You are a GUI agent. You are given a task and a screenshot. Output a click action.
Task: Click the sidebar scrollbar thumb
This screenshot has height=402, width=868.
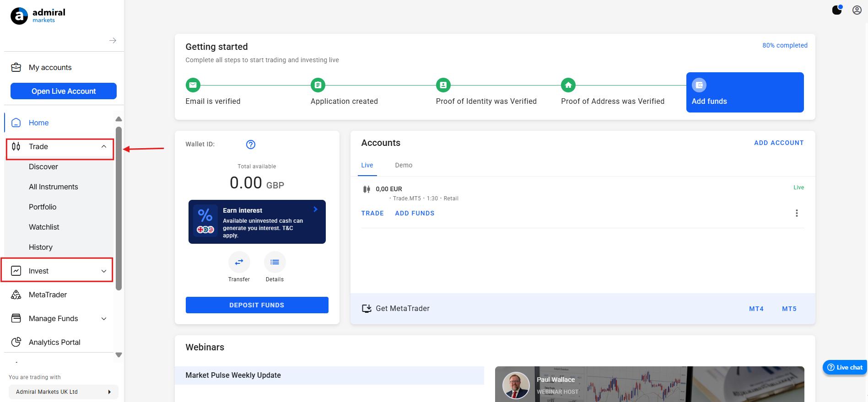119,209
